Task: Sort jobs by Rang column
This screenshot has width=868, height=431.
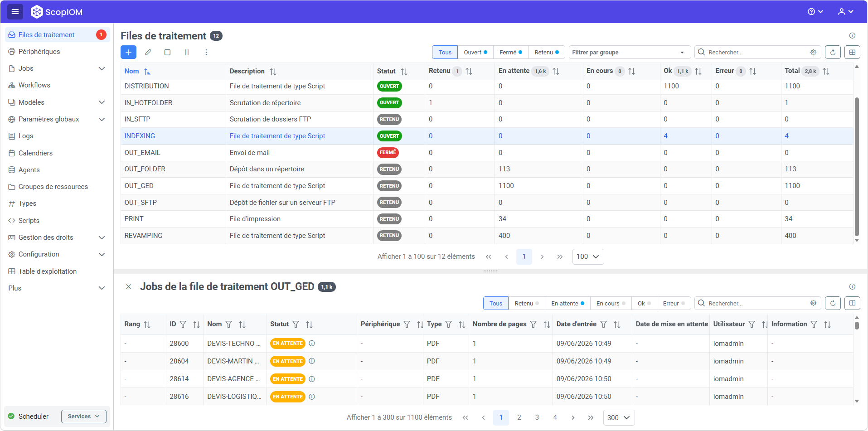Action: [147, 324]
